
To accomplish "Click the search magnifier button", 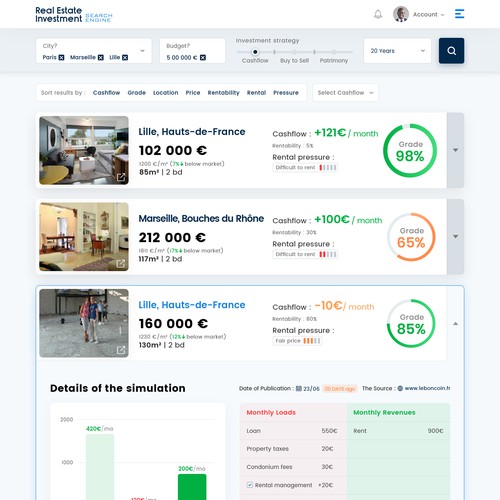I will 451,51.
